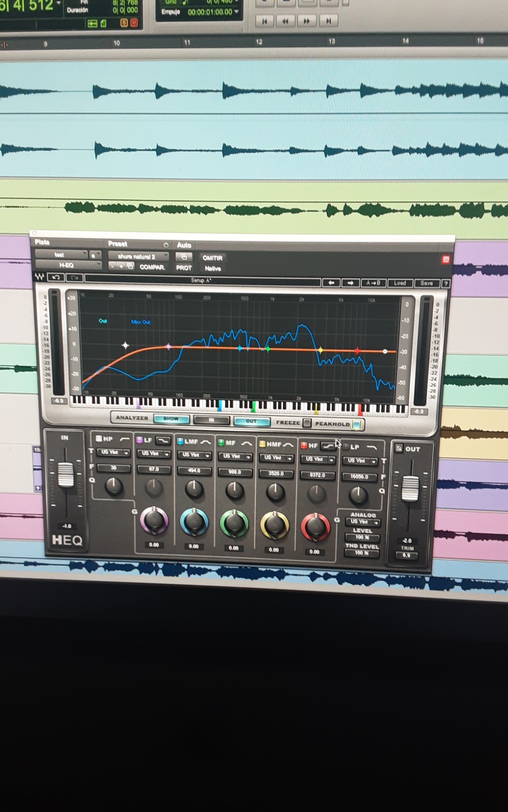The width and height of the screenshot is (508, 812).
Task: Click the purple LF gain knob
Action: click(x=154, y=520)
